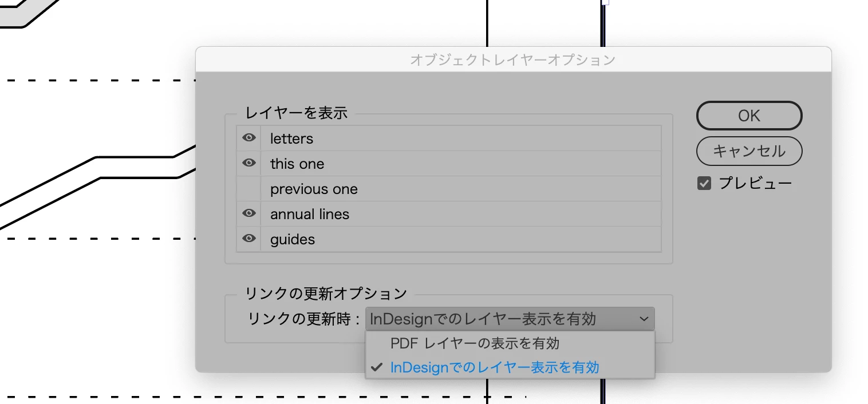Show the "previous one" layer visibility box

click(x=248, y=188)
